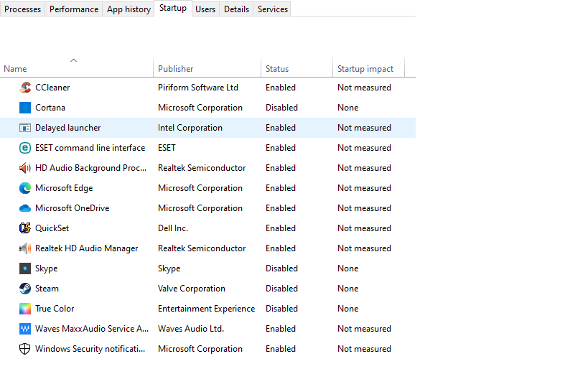
Task: Click Skype publisher cell
Action: 169,268
